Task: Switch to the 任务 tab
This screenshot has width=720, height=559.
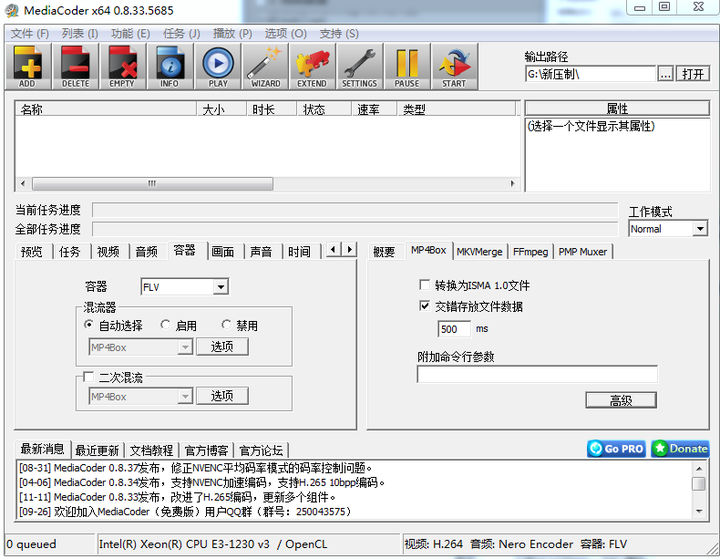Action: point(69,252)
